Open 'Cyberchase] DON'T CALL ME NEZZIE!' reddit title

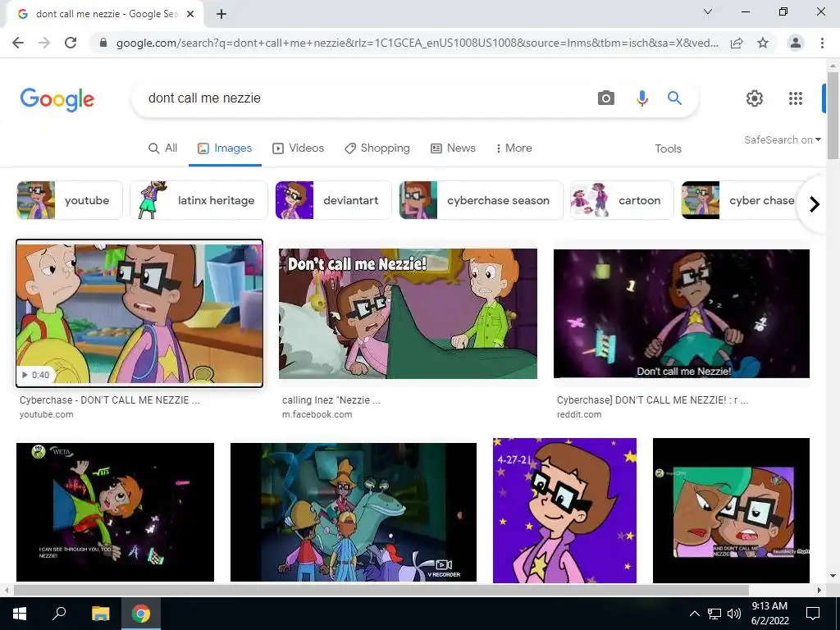[x=652, y=400]
